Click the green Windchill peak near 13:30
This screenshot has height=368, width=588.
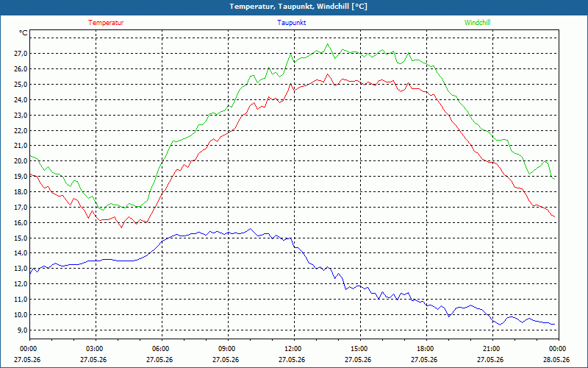pos(328,44)
